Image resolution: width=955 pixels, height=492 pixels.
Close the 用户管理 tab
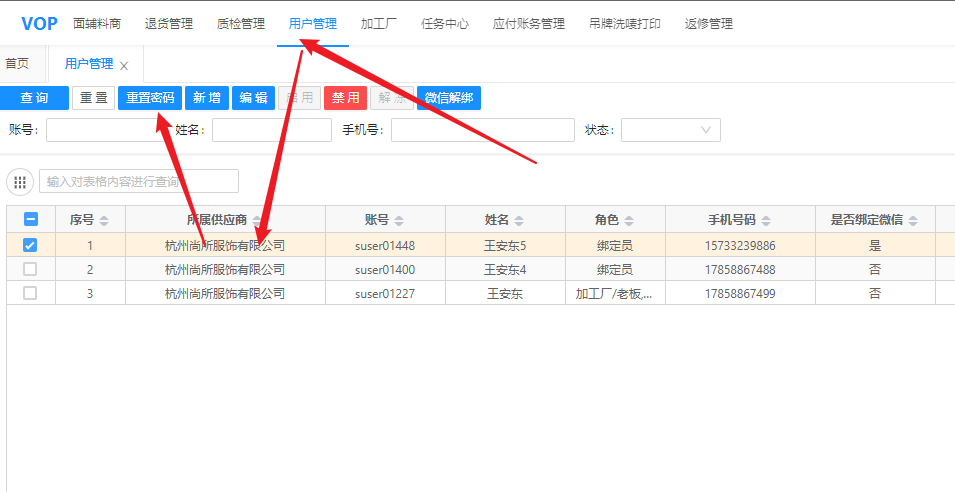coord(124,66)
